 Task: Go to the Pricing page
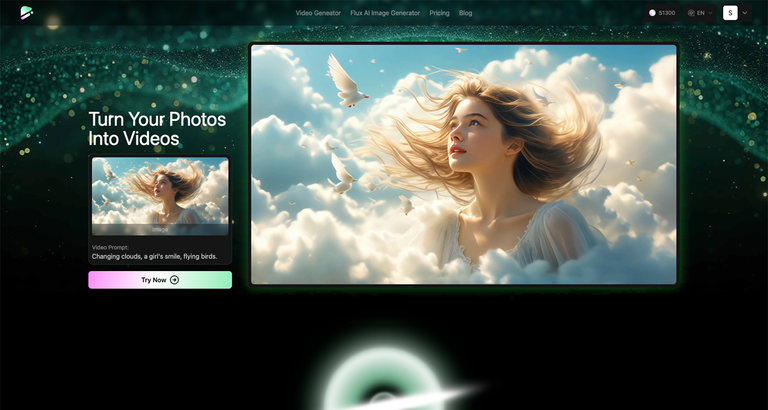(439, 13)
